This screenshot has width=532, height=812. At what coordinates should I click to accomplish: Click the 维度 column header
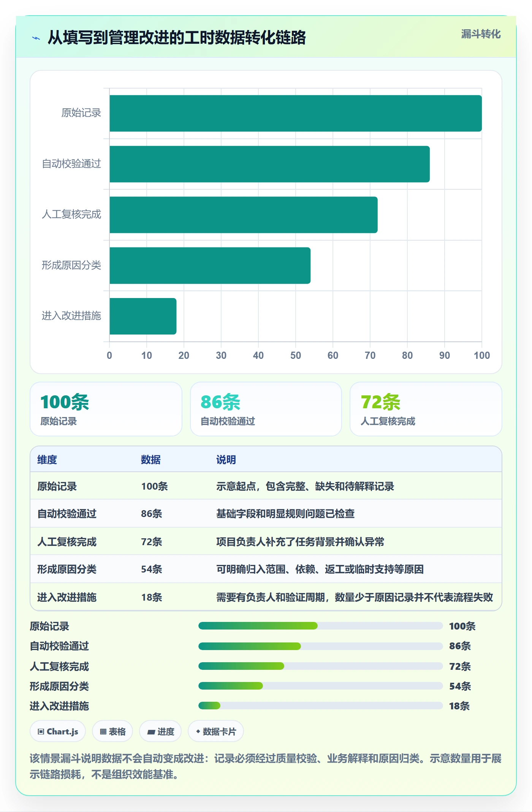(x=47, y=460)
